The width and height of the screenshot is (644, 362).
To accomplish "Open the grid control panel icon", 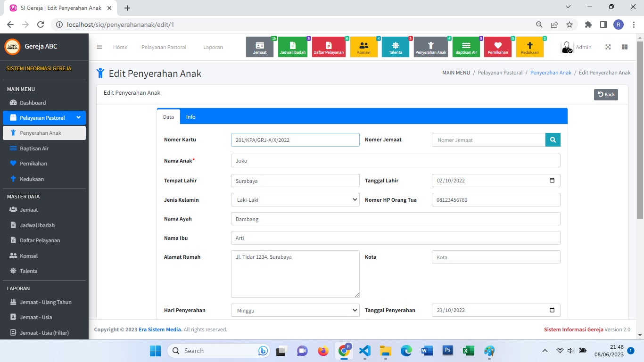I will pos(625,47).
